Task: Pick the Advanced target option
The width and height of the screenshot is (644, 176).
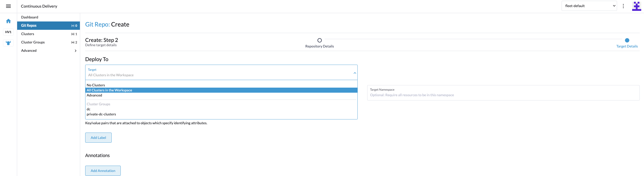Action: click(x=95, y=95)
